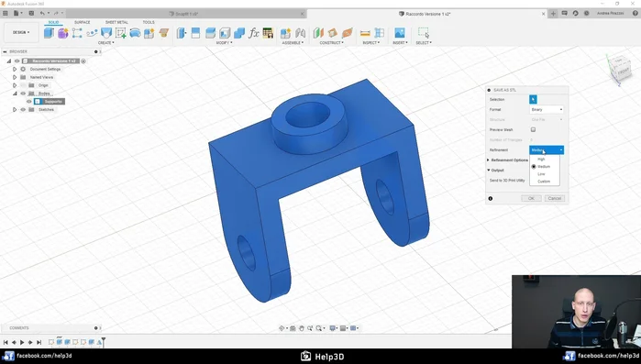Click the table icon beside the fx icon

click(268, 33)
